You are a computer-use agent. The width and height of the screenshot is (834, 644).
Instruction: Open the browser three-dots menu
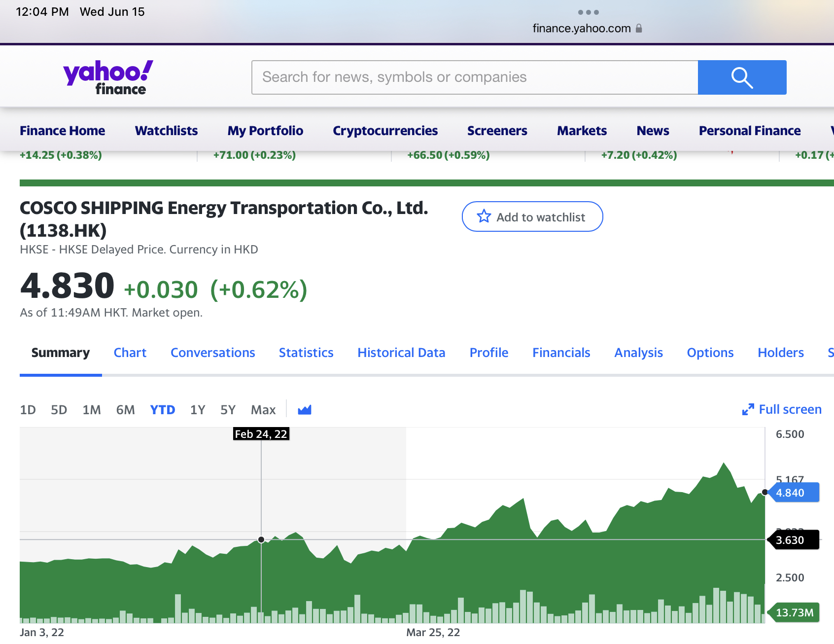click(x=588, y=12)
